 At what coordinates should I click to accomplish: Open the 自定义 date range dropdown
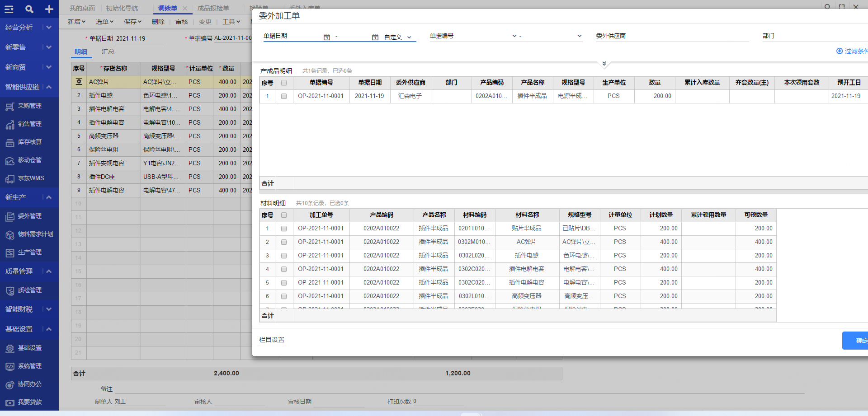click(398, 37)
